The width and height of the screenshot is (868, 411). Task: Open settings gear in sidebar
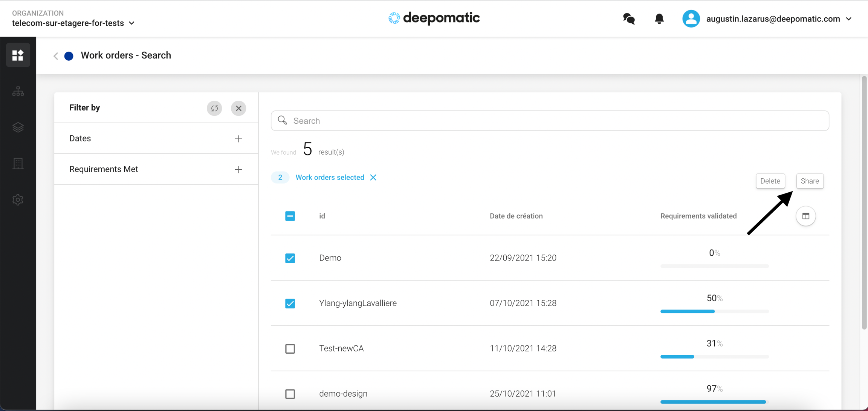coord(18,199)
